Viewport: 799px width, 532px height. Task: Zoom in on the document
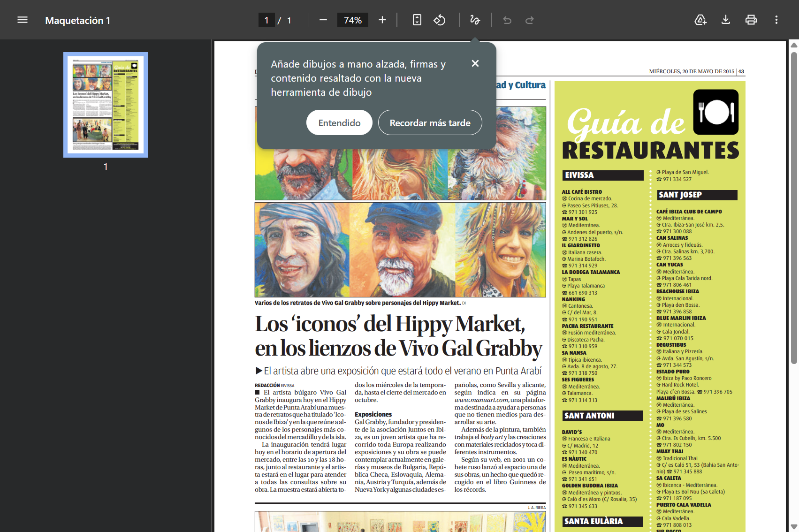(x=382, y=20)
